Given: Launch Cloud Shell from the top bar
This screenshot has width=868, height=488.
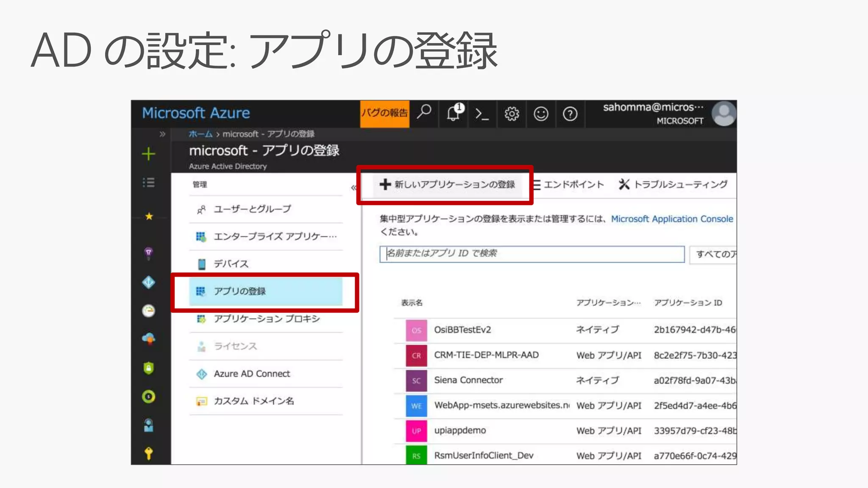Looking at the screenshot, I should tap(482, 114).
